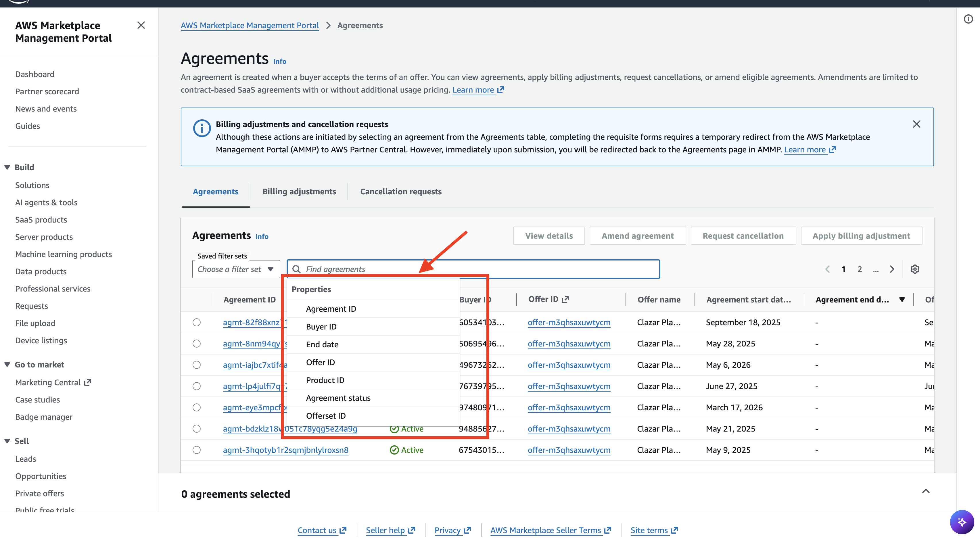Open table preferences gear icon

click(x=914, y=269)
